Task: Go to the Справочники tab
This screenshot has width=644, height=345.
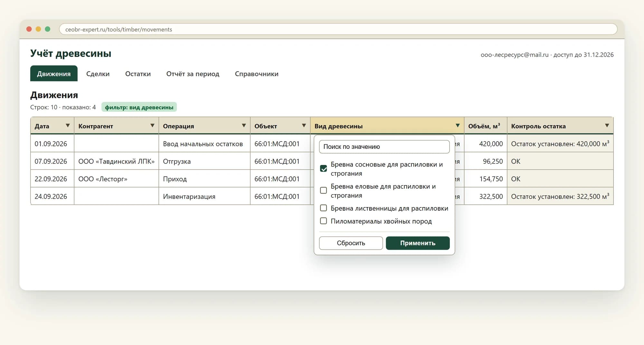Action: tap(257, 73)
